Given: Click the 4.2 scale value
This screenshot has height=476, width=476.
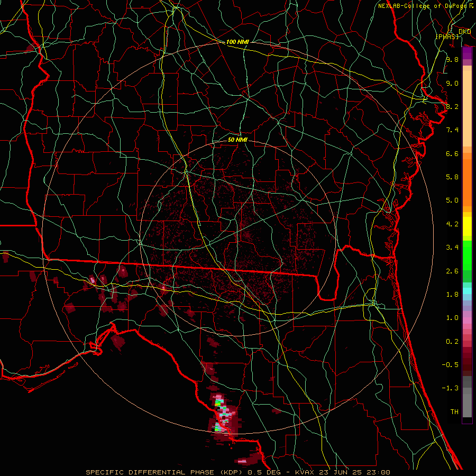Looking at the screenshot, I should pyautogui.click(x=452, y=224).
